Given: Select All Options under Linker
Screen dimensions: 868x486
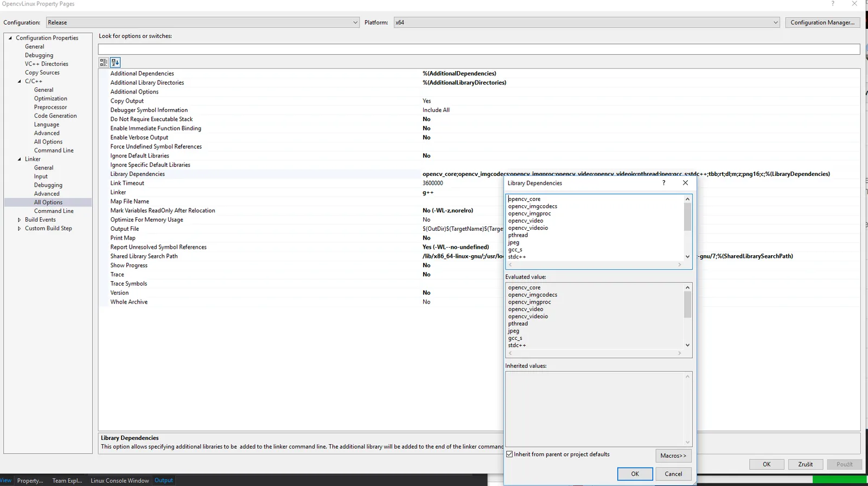Looking at the screenshot, I should pos(48,203).
